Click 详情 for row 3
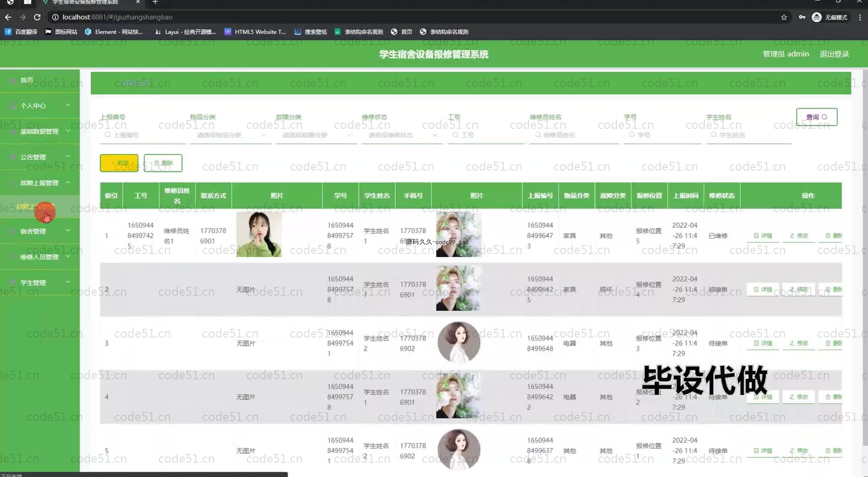 (x=763, y=344)
